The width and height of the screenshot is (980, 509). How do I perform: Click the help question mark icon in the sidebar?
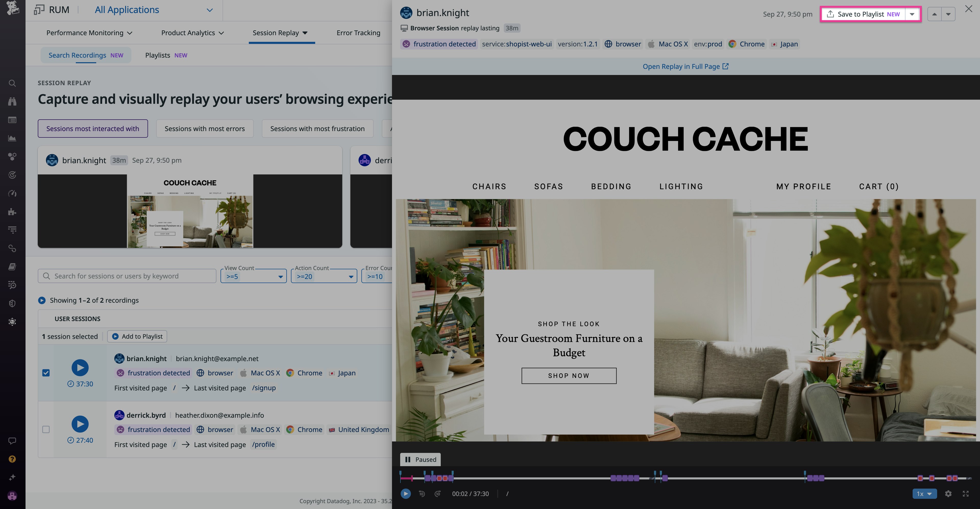12,459
